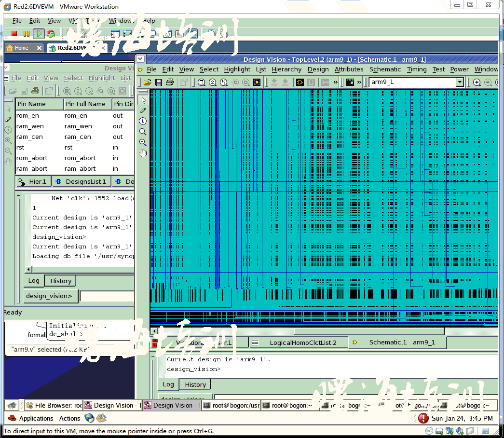The height and width of the screenshot is (438, 504).
Task: Open a design file with the folder icon
Action: pyautogui.click(x=148, y=82)
